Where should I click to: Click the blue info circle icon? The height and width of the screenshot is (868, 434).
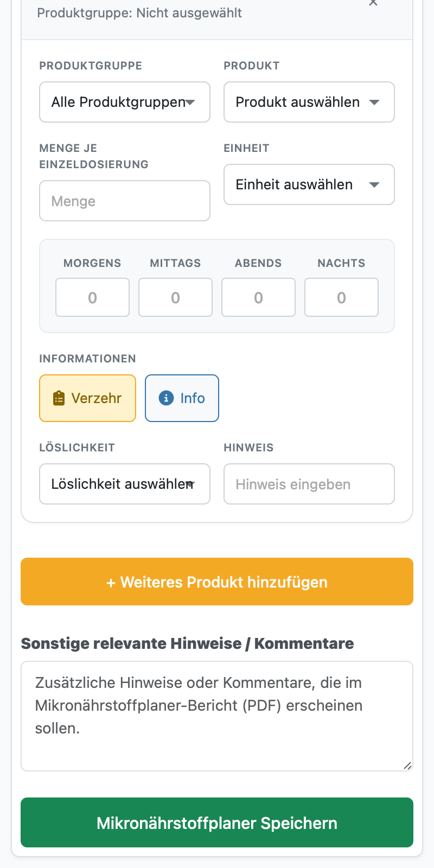tap(166, 398)
